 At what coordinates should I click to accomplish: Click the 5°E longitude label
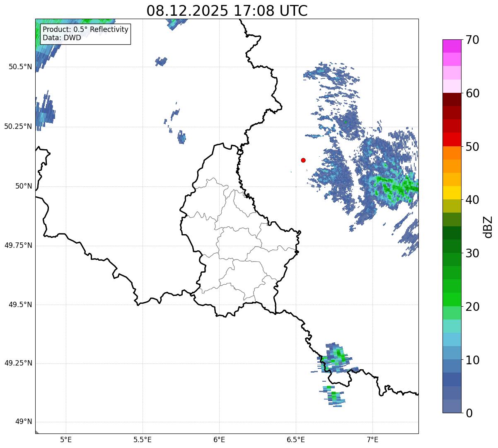click(66, 439)
